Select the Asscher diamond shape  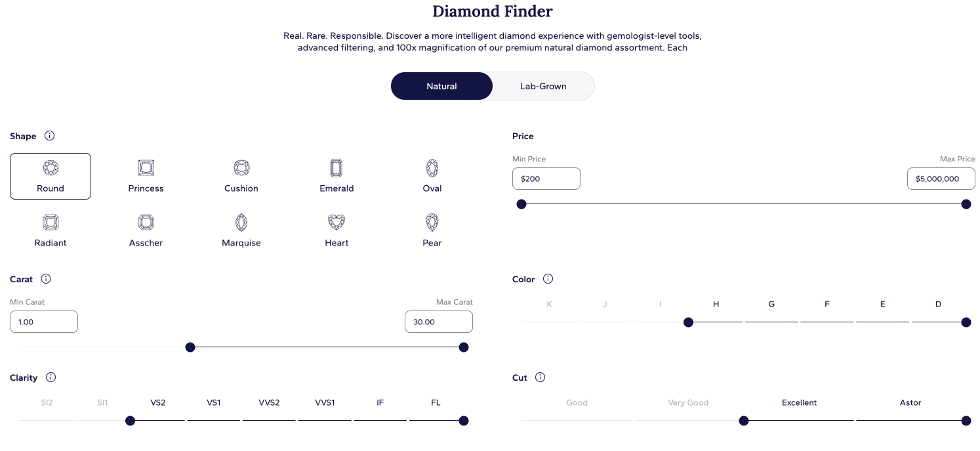point(146,230)
